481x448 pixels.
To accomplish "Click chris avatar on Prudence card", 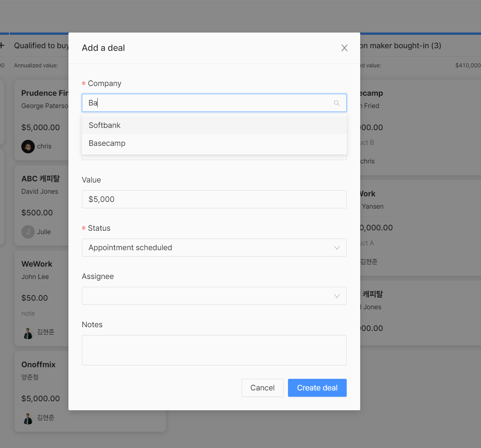I will (28, 146).
